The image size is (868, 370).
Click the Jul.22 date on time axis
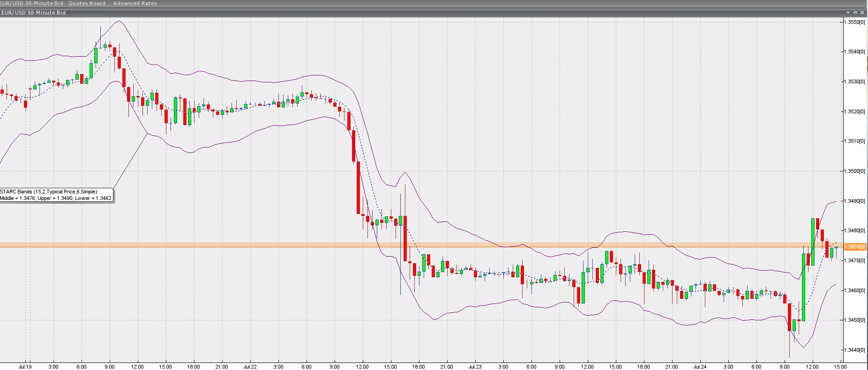coord(250,367)
